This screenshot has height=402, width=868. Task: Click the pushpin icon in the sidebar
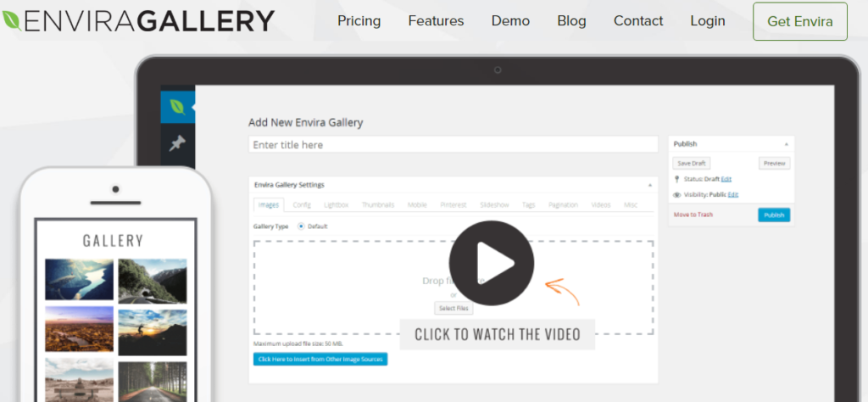point(177,143)
